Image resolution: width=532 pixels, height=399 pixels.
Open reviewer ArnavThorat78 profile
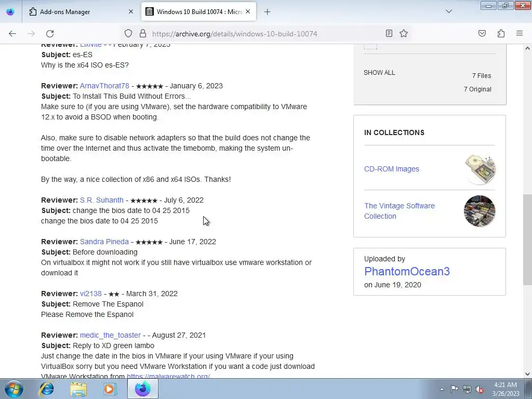104,86
